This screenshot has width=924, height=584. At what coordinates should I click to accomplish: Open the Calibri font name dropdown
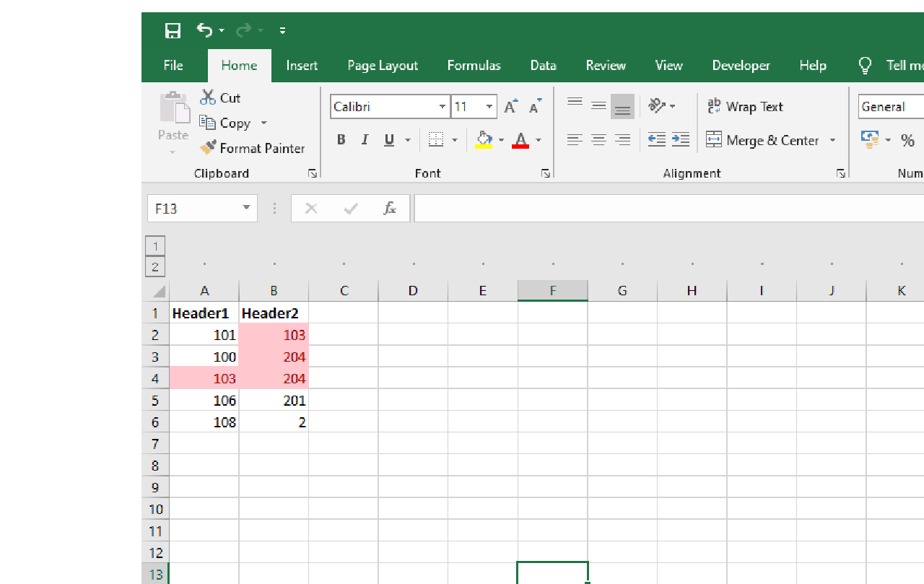click(442, 107)
